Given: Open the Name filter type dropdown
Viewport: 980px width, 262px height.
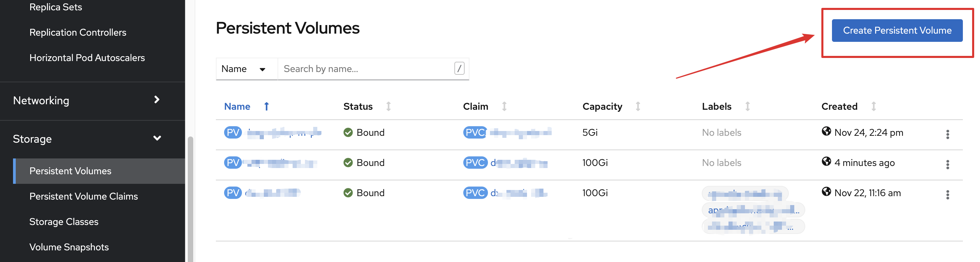Looking at the screenshot, I should point(246,69).
